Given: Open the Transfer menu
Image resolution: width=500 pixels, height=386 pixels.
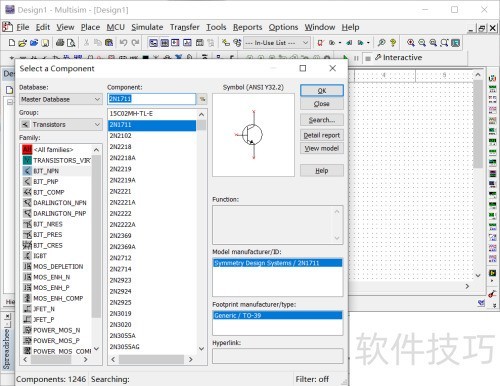Looking at the screenshot, I should click(x=185, y=27).
